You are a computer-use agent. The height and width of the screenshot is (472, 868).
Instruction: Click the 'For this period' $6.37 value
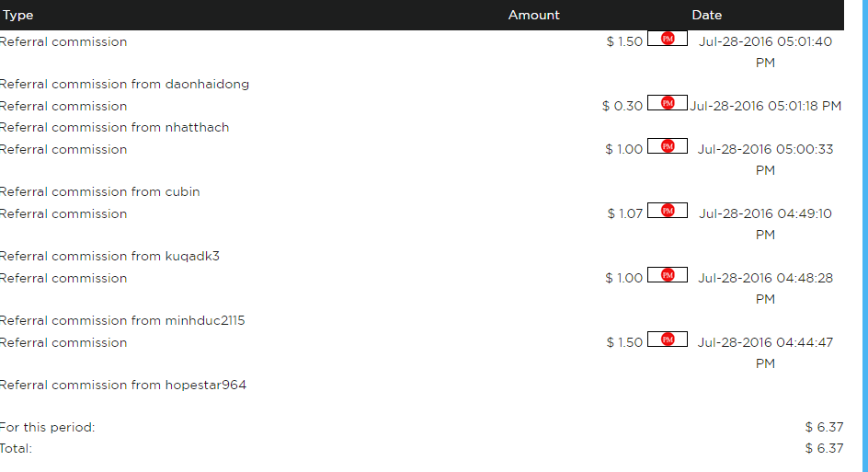tap(823, 427)
